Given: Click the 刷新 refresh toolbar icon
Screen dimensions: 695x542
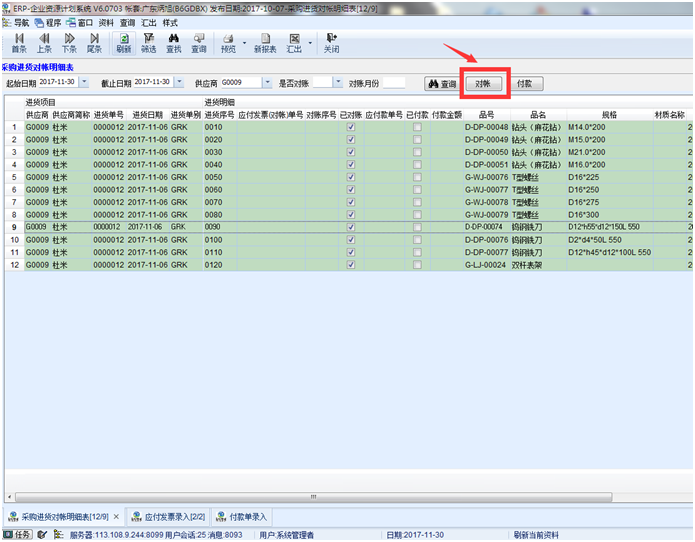Looking at the screenshot, I should (123, 42).
